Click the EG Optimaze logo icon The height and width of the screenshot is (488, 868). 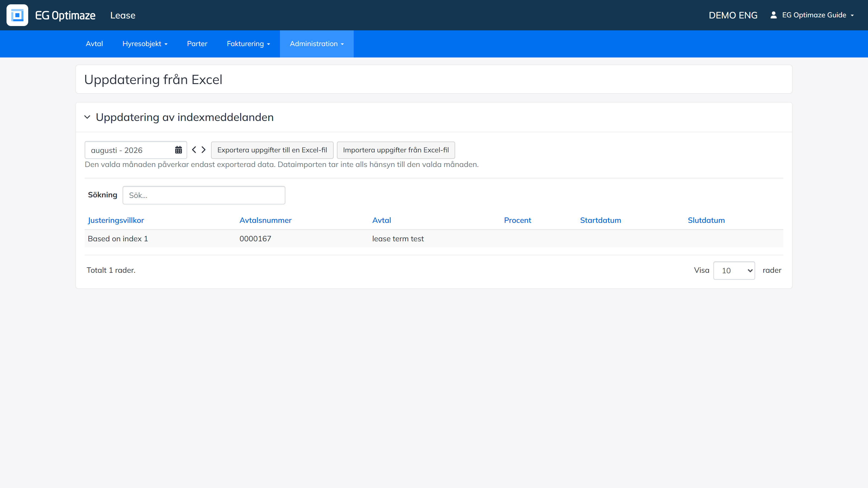[x=17, y=15]
